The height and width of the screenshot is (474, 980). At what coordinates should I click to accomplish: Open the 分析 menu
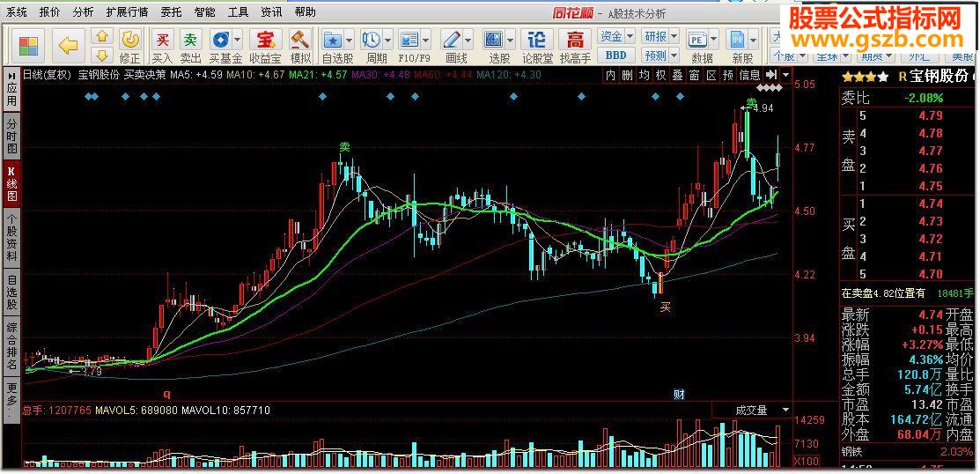83,11
